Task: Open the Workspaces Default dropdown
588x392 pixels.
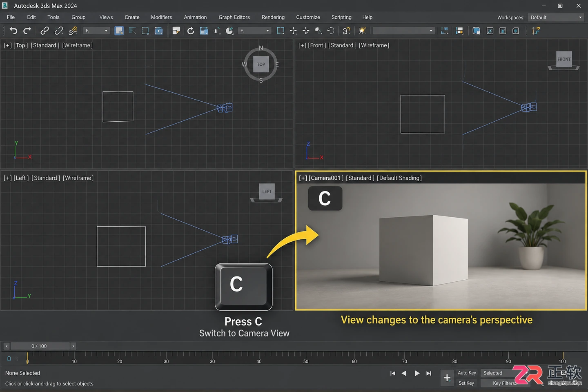Action: tap(556, 18)
